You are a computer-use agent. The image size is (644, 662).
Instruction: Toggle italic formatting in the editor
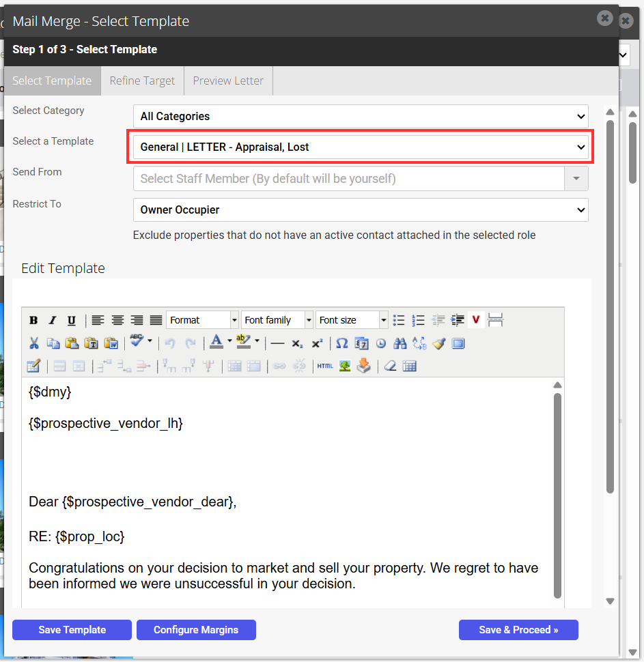(x=53, y=321)
